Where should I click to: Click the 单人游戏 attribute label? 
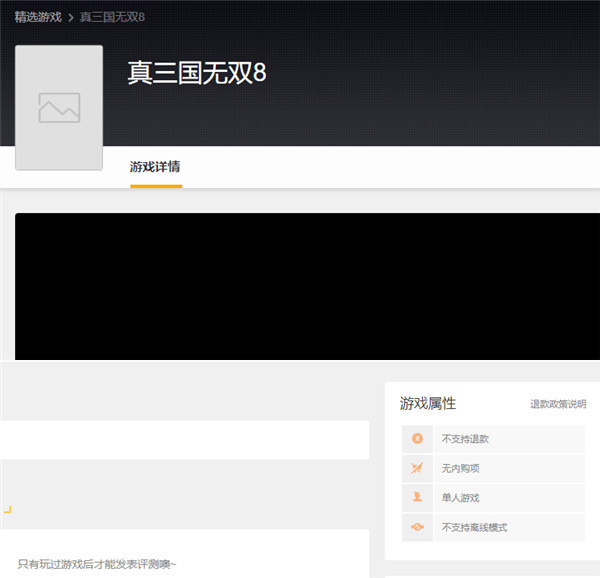click(461, 498)
